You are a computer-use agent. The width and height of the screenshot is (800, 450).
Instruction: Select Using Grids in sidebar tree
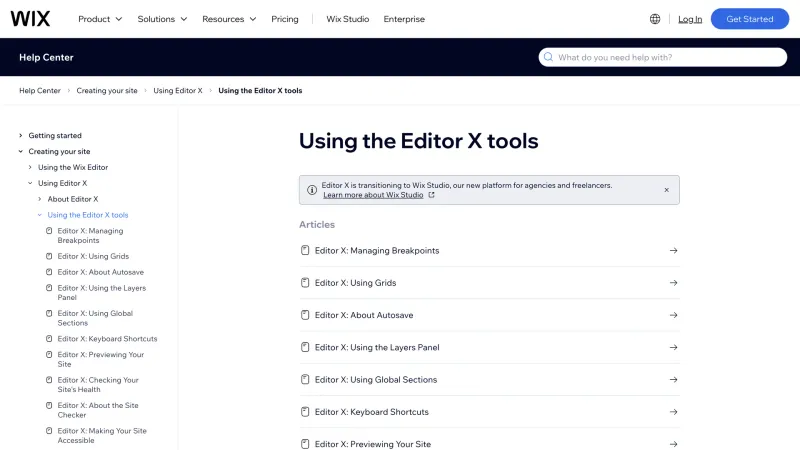[x=93, y=256]
